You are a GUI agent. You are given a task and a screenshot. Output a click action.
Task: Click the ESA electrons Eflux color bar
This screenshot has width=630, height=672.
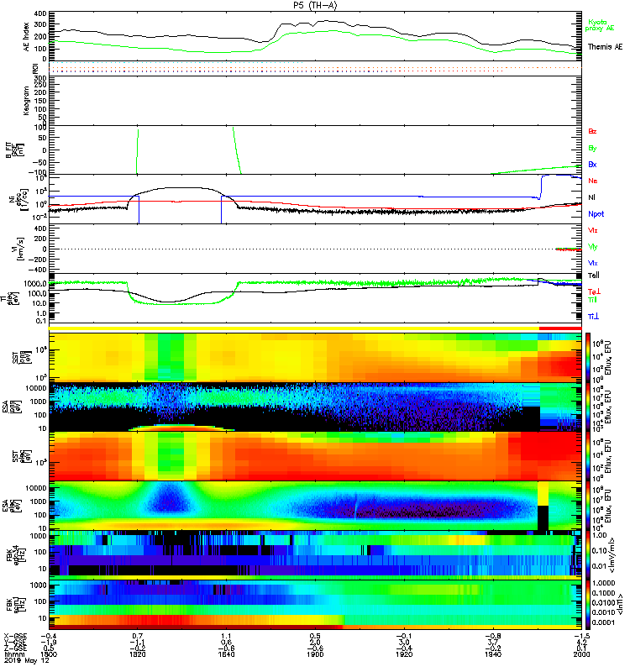[587, 506]
